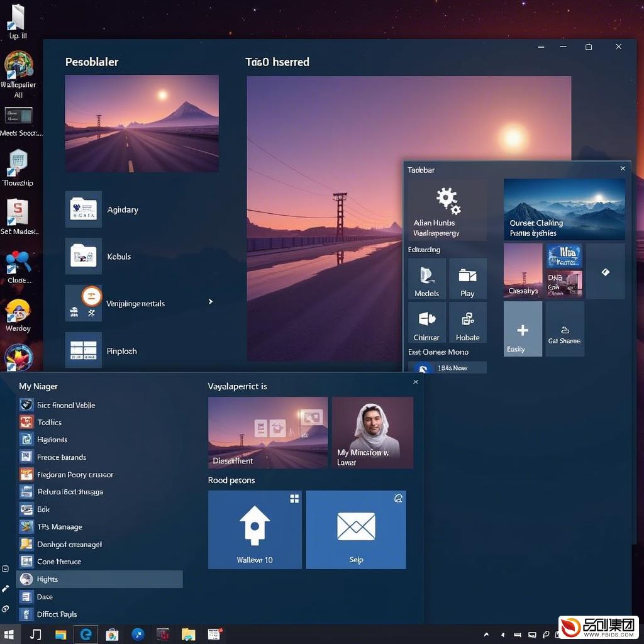
Task: Open the Chinrar tile
Action: click(x=427, y=323)
